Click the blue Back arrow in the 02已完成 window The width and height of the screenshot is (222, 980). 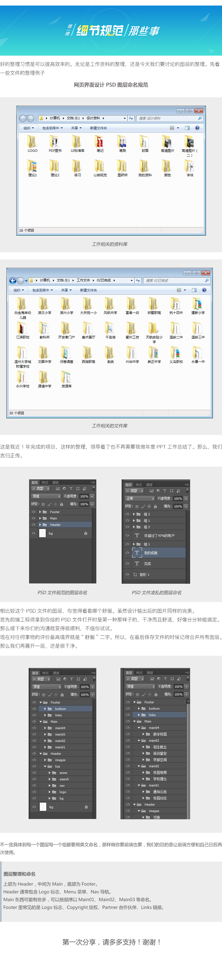[x=12, y=281]
